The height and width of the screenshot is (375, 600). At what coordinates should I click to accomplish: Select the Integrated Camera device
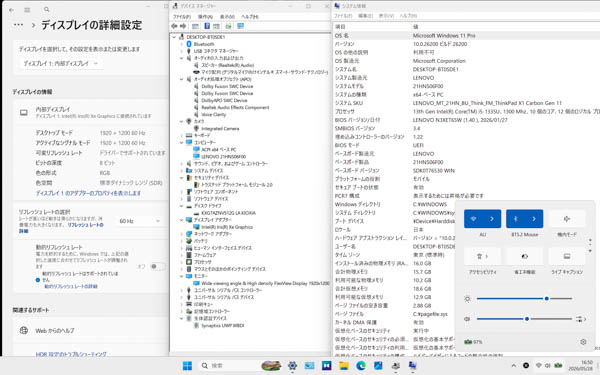coord(220,129)
